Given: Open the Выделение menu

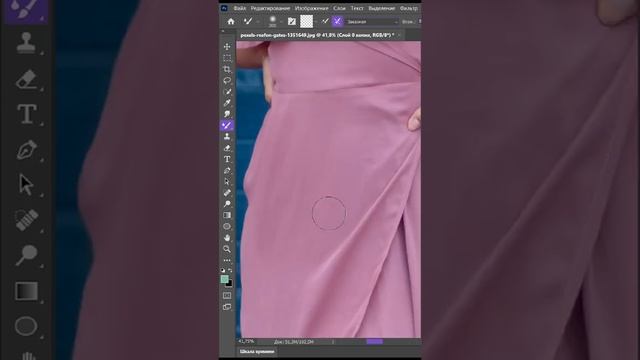Looking at the screenshot, I should (x=382, y=8).
